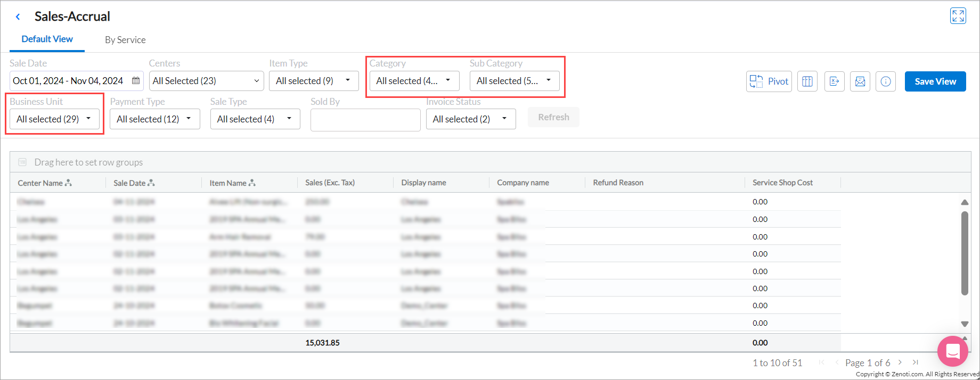Switch to Default View tab
The height and width of the screenshot is (380, 980).
(x=47, y=39)
